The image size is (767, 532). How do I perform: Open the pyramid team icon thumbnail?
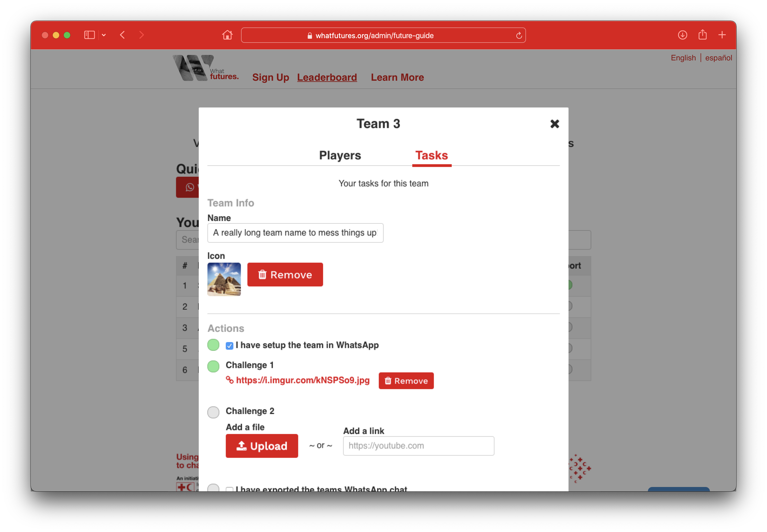click(224, 279)
